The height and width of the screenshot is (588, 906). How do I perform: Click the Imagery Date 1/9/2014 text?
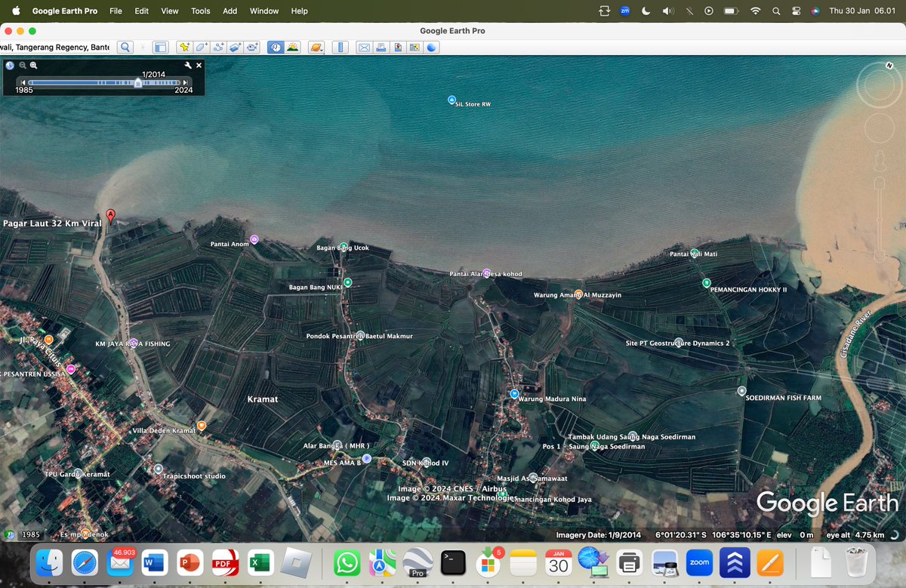pos(598,535)
